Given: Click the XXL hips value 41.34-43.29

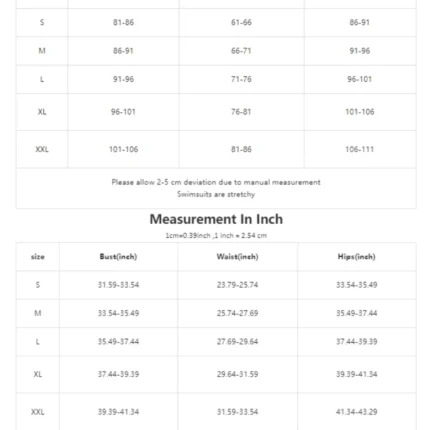Looking at the screenshot, I should point(356,412).
